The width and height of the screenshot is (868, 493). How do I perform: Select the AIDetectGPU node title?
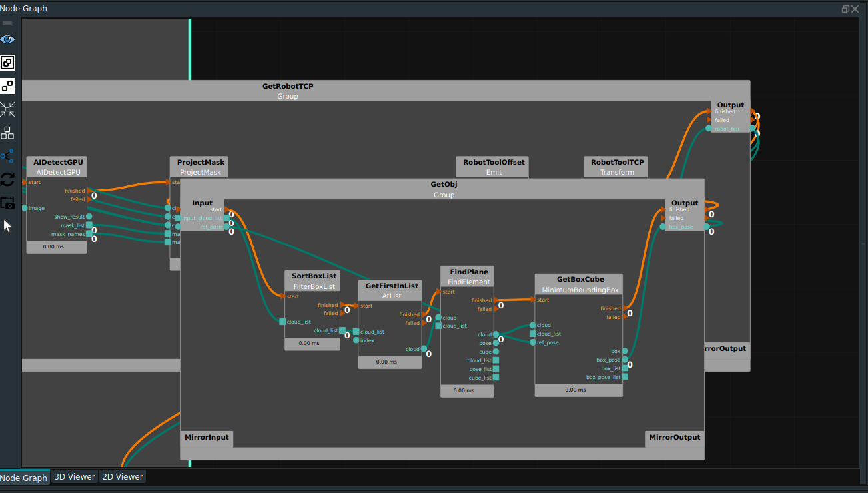point(57,162)
